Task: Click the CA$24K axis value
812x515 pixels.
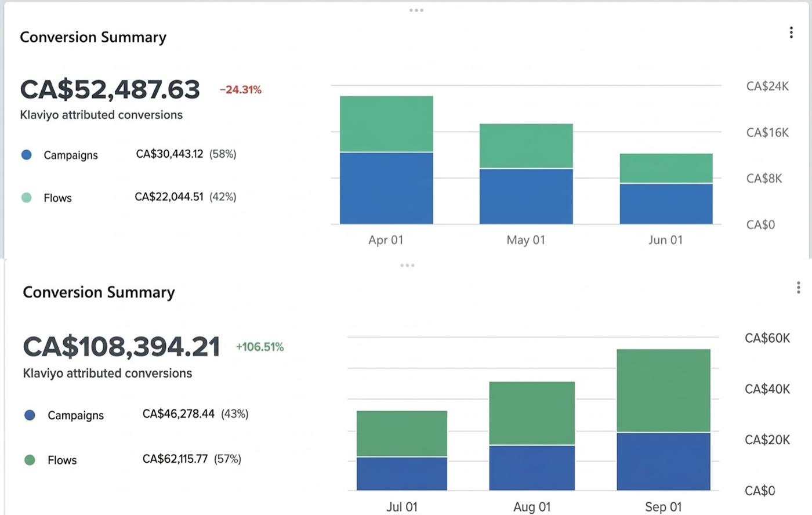Action: 767,86
